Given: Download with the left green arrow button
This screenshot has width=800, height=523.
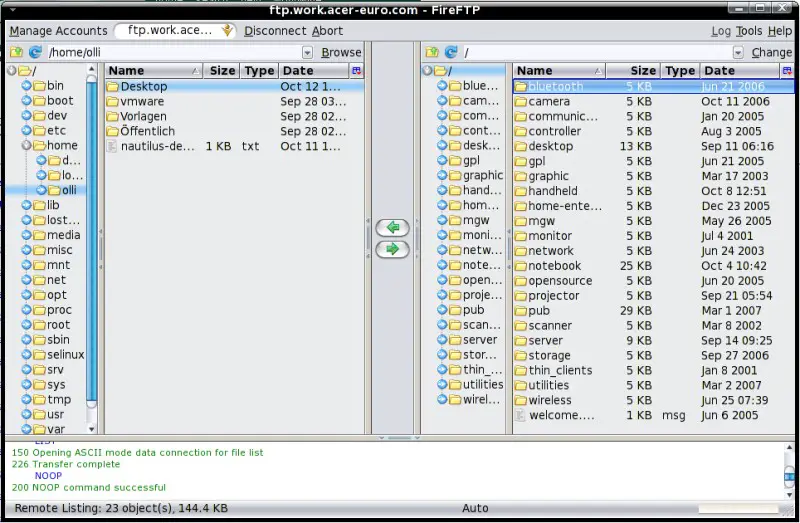Looking at the screenshot, I should click(x=392, y=227).
